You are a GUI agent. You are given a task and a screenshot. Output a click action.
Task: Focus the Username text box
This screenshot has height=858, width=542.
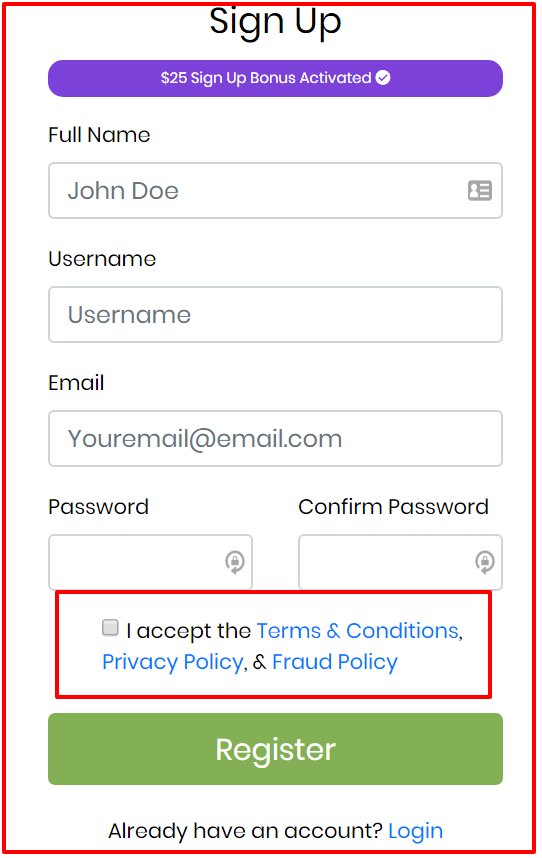[275, 315]
